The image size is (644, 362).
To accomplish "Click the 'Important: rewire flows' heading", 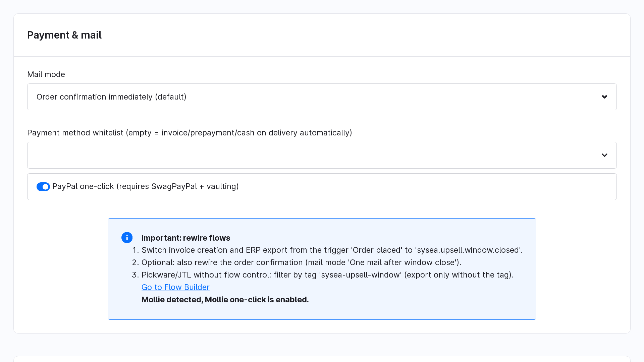I will 186,238.
